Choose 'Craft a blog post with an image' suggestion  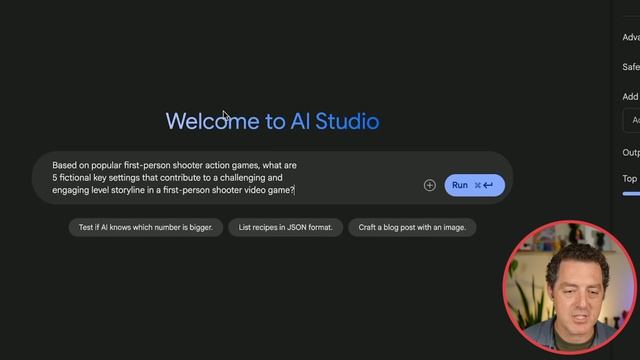[x=412, y=227]
